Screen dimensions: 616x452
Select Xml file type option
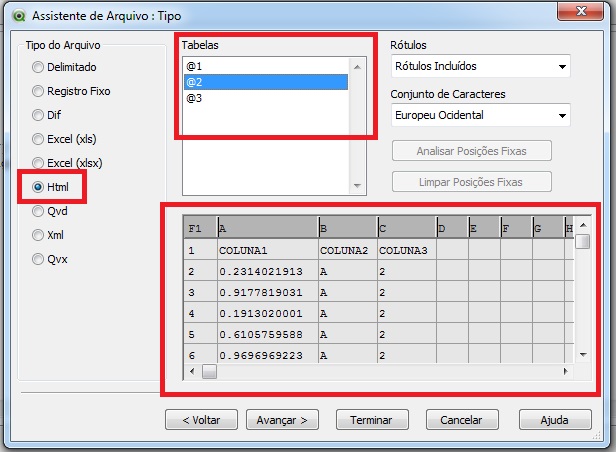(38, 236)
